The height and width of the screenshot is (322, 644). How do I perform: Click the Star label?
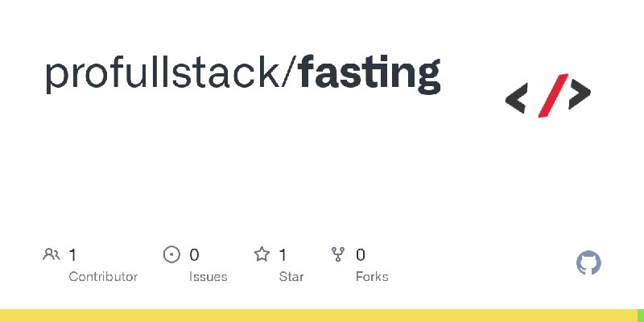pos(291,277)
